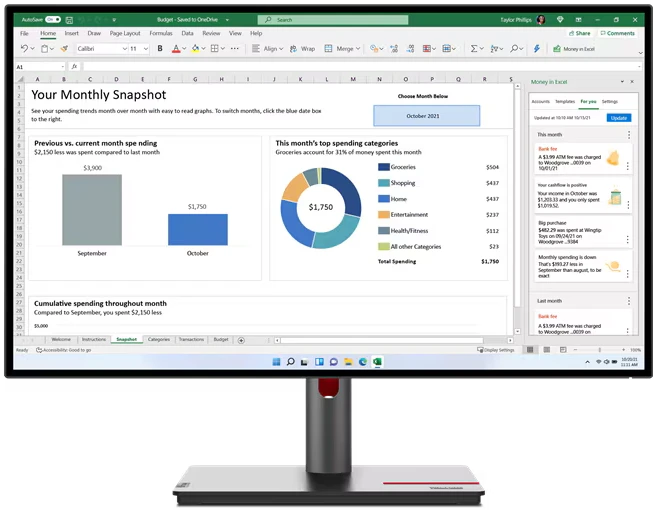Viewport: 653px width, 510px height.
Task: Switch to the Transactions sheet tab
Action: 191,340
